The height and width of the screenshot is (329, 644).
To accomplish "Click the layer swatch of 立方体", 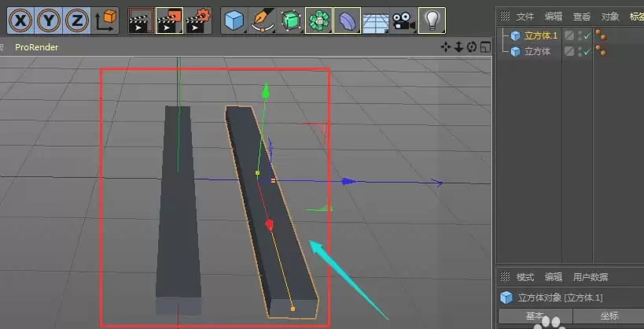I will [x=569, y=51].
